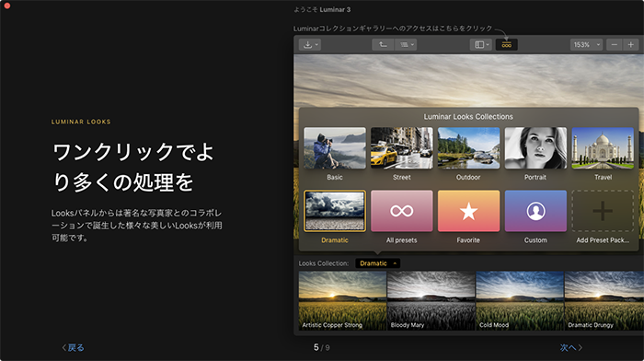The height and width of the screenshot is (361, 644).
Task: Click Add Preset Pack plus tile
Action: (603, 211)
